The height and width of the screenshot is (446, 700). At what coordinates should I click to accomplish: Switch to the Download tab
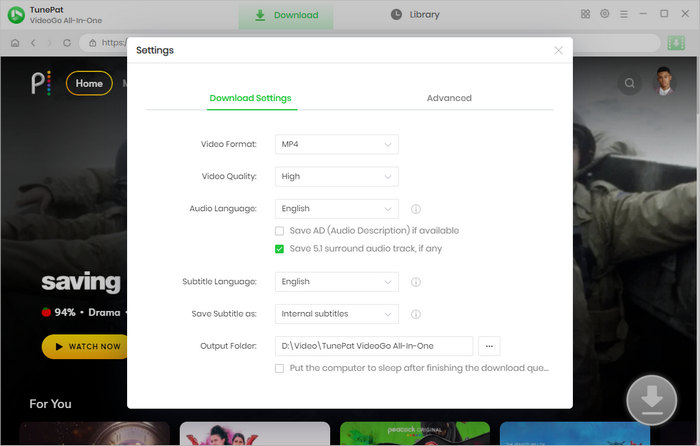point(286,15)
